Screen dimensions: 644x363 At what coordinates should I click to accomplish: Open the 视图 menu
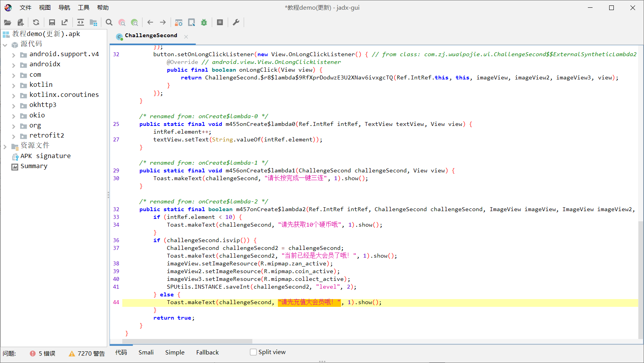click(45, 8)
